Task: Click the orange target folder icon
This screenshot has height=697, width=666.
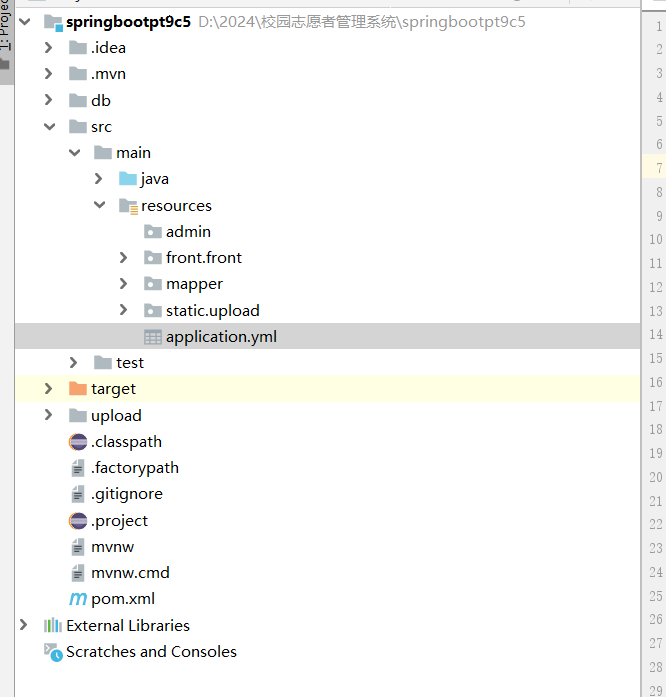Action: pyautogui.click(x=78, y=389)
